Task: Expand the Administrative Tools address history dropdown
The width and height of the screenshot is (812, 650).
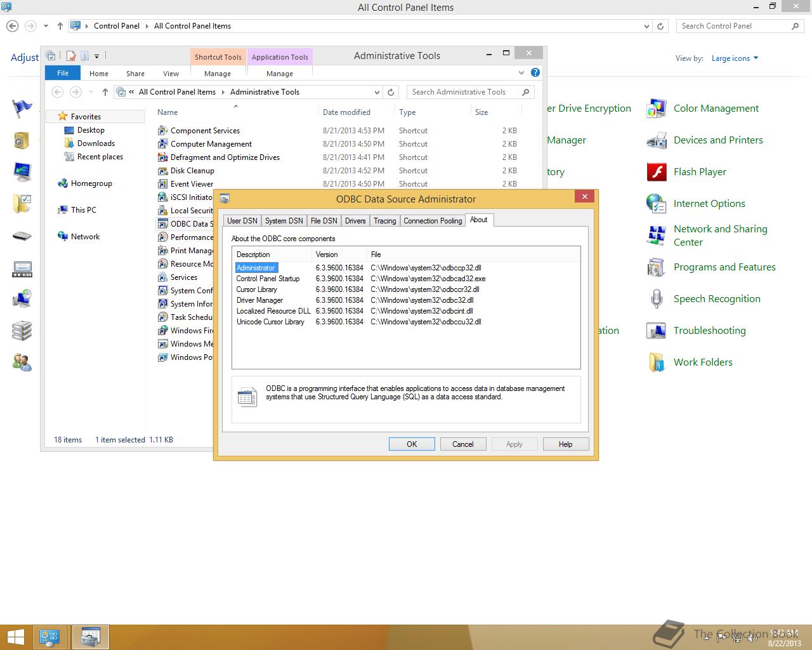Action: click(377, 92)
